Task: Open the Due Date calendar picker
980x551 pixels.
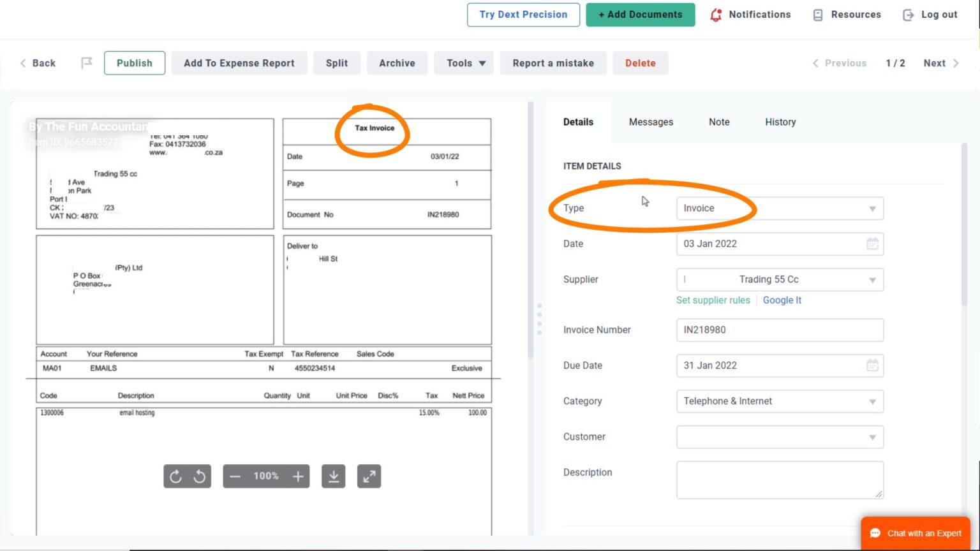Action: click(872, 365)
